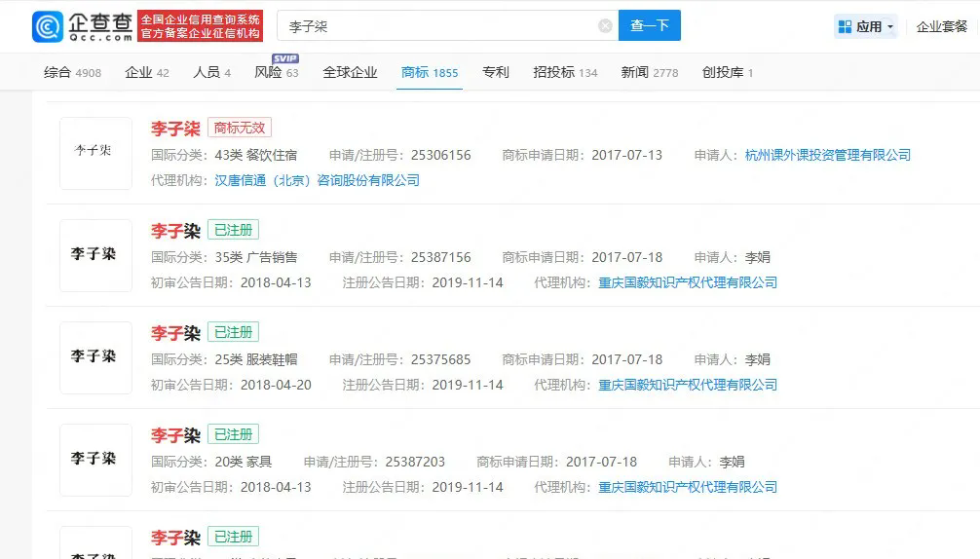Image resolution: width=980 pixels, height=559 pixels.
Task: Switch to the 企业 42 tab
Action: click(147, 72)
